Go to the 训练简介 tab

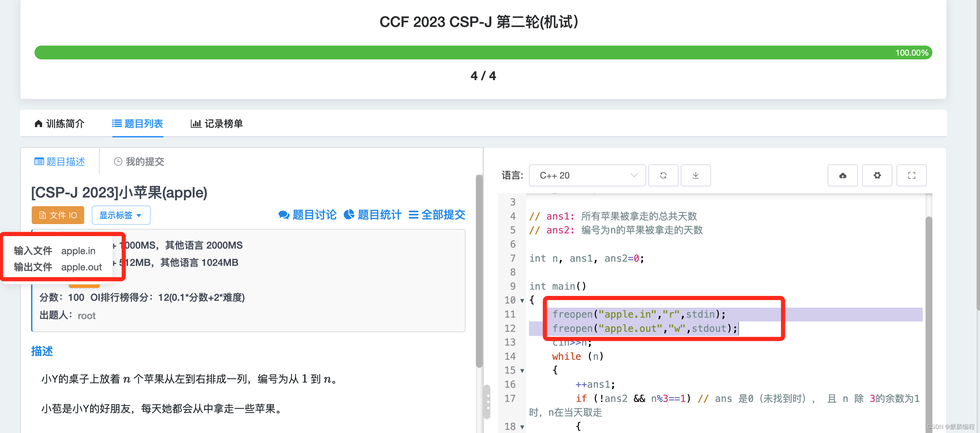tap(59, 123)
